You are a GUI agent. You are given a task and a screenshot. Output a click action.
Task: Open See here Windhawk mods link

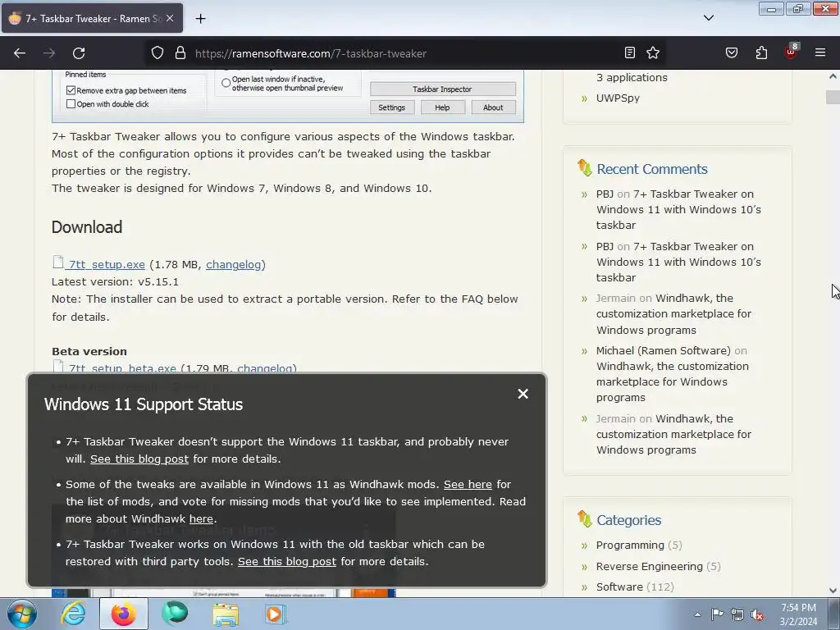coord(468,484)
